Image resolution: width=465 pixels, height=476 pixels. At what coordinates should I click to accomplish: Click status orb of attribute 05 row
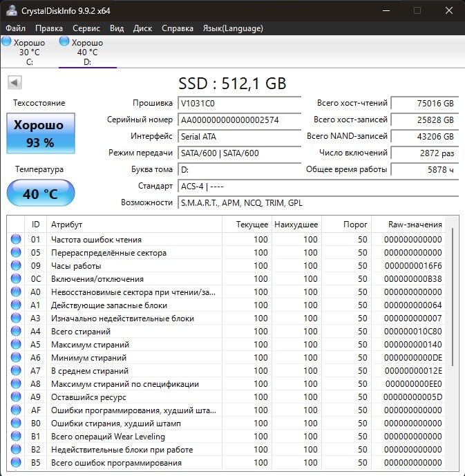16,252
